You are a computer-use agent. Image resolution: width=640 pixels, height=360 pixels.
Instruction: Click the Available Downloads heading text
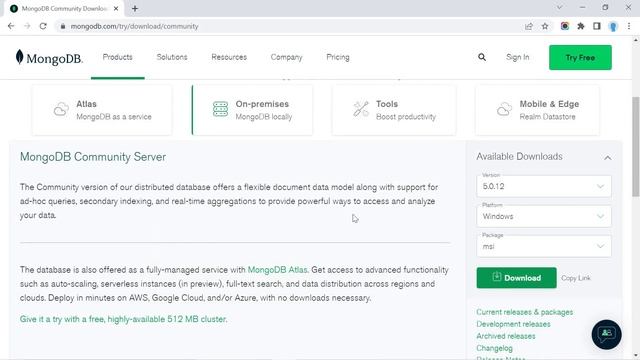click(x=519, y=157)
